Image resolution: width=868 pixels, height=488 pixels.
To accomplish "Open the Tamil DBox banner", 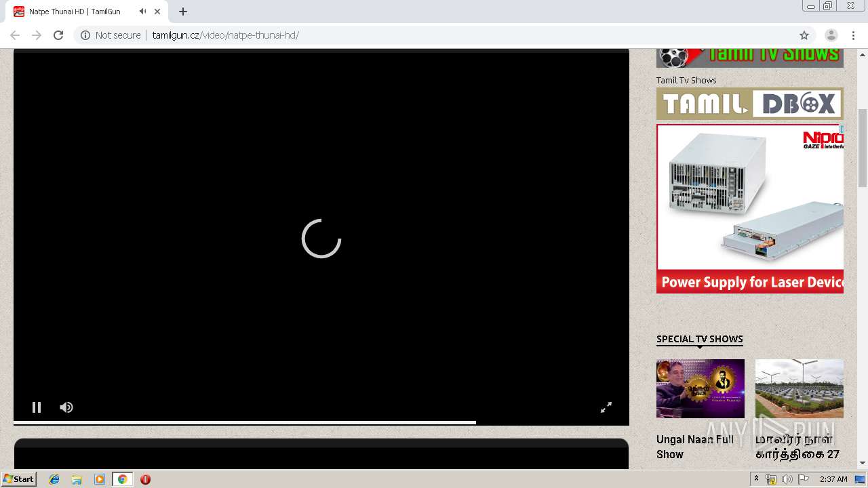I will (750, 104).
